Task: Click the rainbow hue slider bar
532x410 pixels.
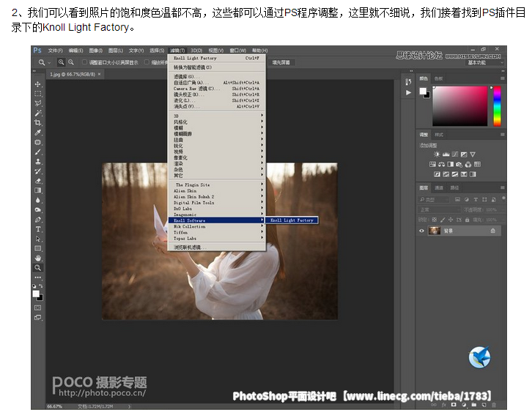Action: [497, 106]
